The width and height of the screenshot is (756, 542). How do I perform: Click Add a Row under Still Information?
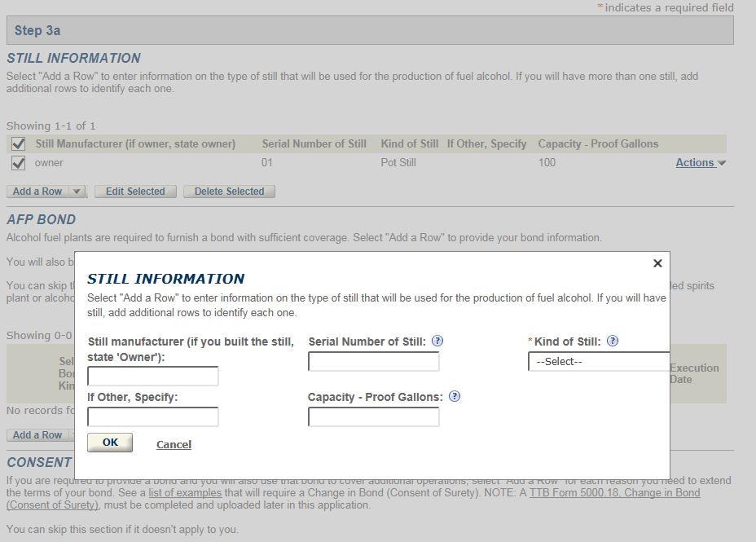(37, 192)
